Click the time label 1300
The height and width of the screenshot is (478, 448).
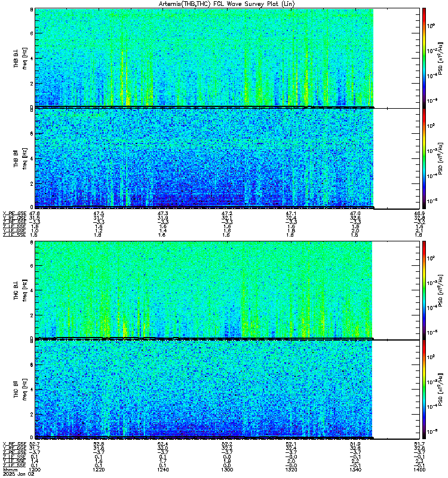(227, 470)
